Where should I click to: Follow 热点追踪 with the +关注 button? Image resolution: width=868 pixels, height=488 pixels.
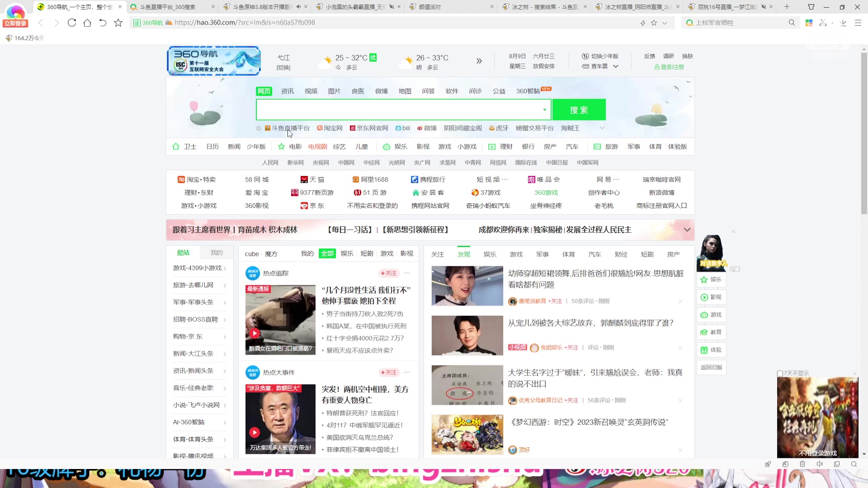point(389,273)
